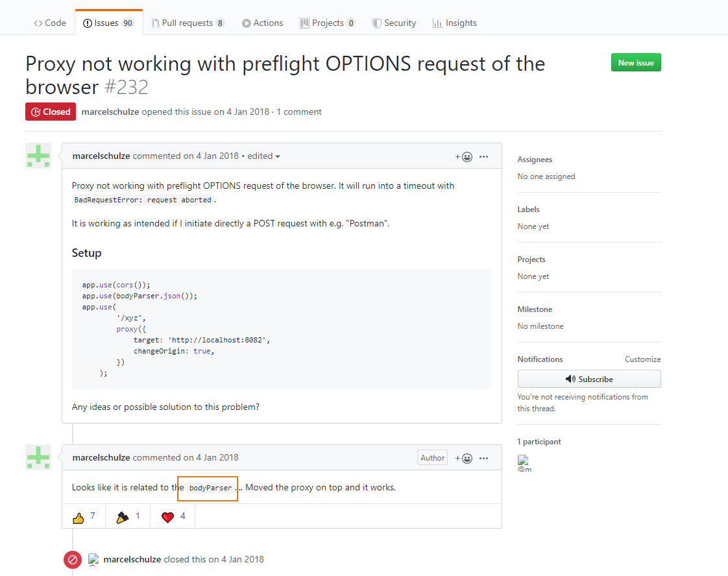This screenshot has height=576, width=728.
Task: Open the Customize notifications link
Action: click(x=642, y=359)
